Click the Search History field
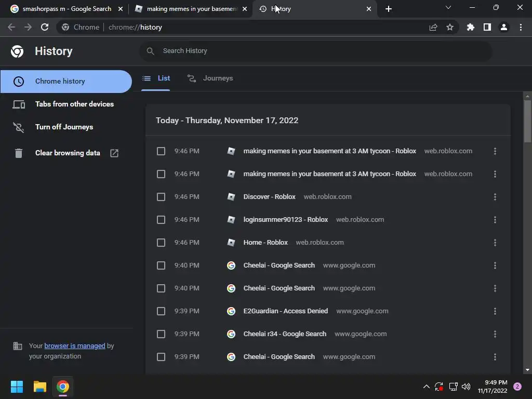 pyautogui.click(x=315, y=51)
